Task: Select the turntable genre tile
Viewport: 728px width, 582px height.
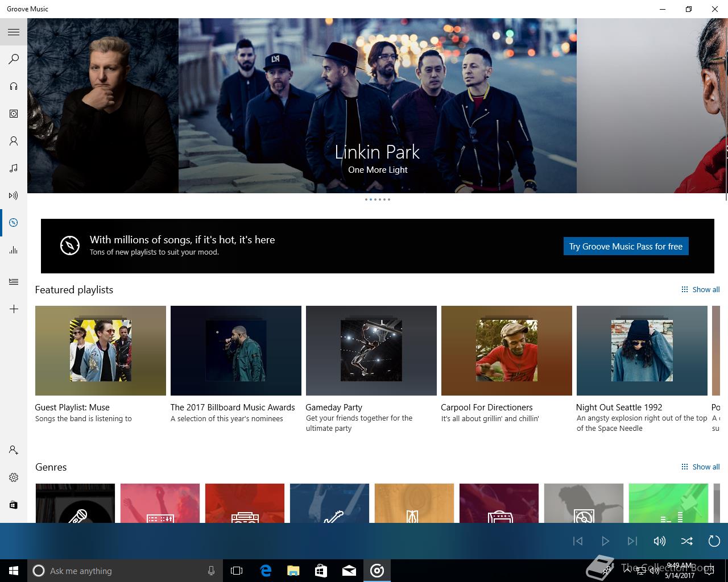Action: (584, 503)
